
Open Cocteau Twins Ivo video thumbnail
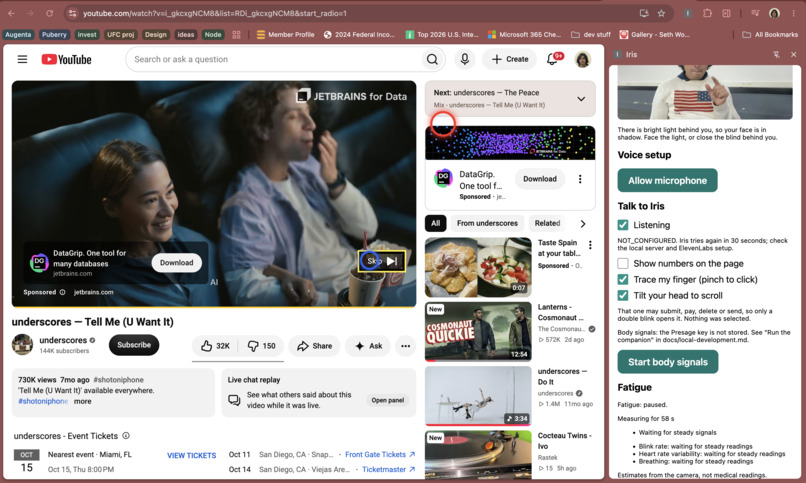(x=478, y=455)
